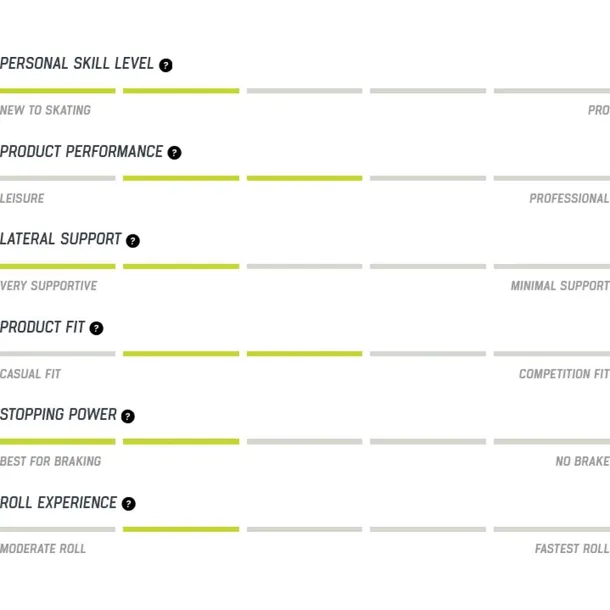The width and height of the screenshot is (610, 610).
Task: Select the second Lateral Support segment
Action: [x=181, y=267]
